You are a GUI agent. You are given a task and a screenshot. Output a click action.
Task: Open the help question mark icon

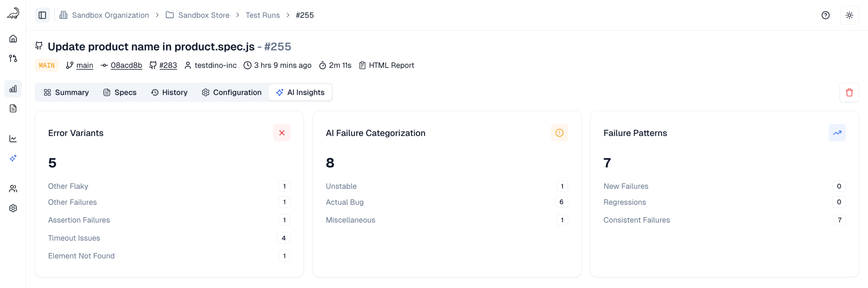coord(825,15)
